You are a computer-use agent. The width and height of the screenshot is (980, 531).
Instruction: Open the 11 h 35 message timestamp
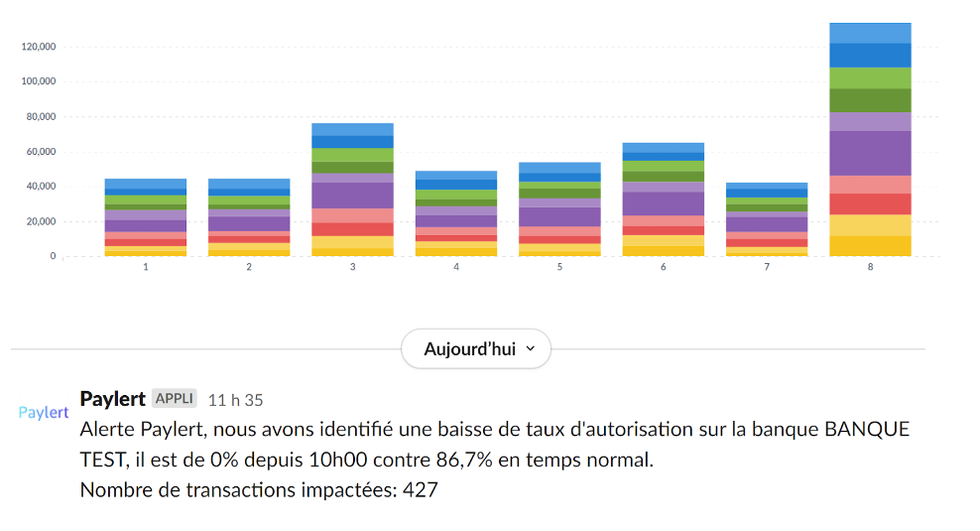click(235, 400)
